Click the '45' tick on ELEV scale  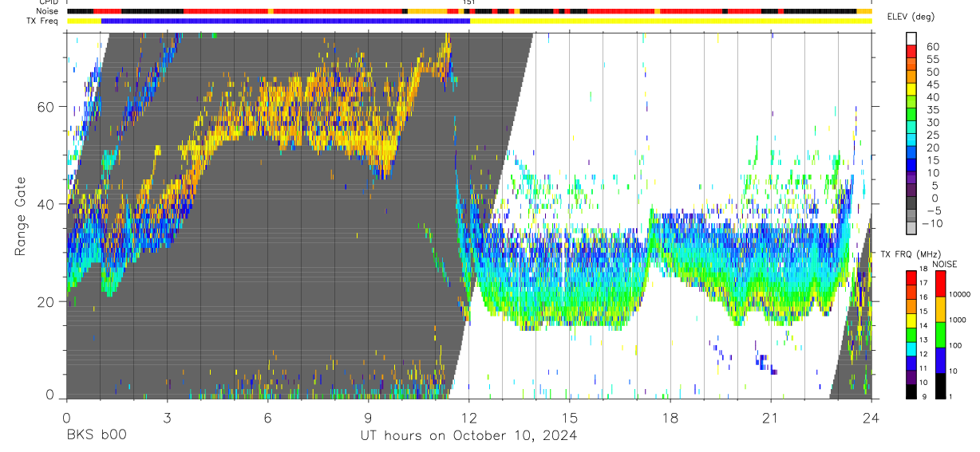point(932,85)
